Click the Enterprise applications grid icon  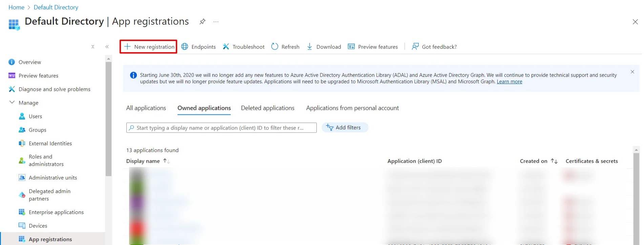coord(22,212)
